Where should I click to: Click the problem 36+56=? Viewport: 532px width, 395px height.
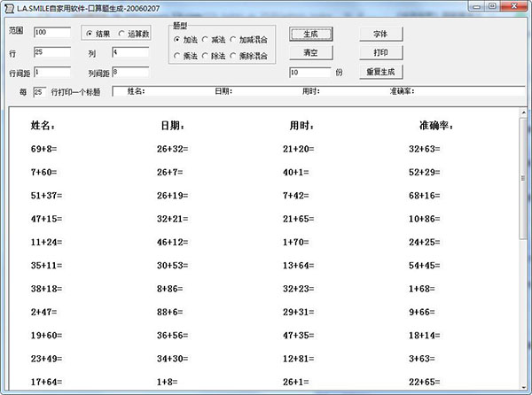[x=172, y=336]
